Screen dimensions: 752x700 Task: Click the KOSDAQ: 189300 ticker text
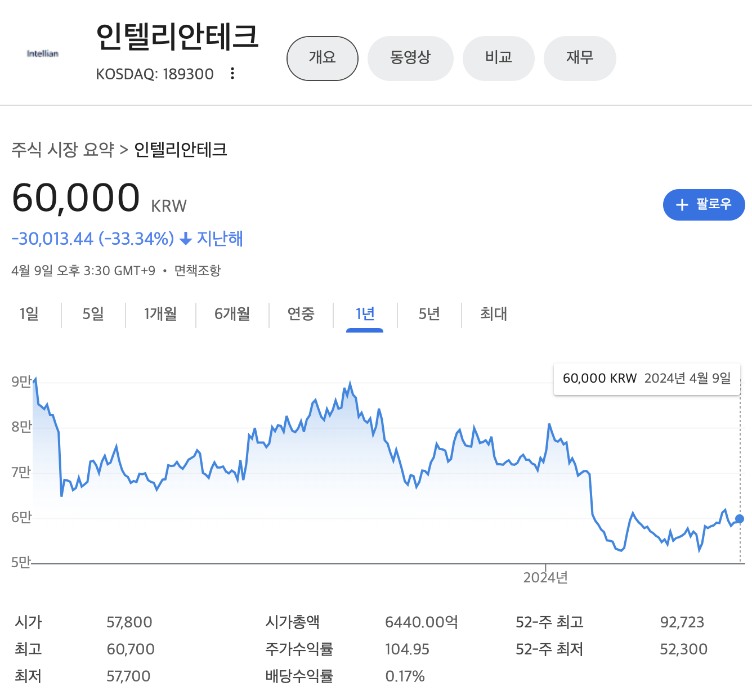point(155,74)
